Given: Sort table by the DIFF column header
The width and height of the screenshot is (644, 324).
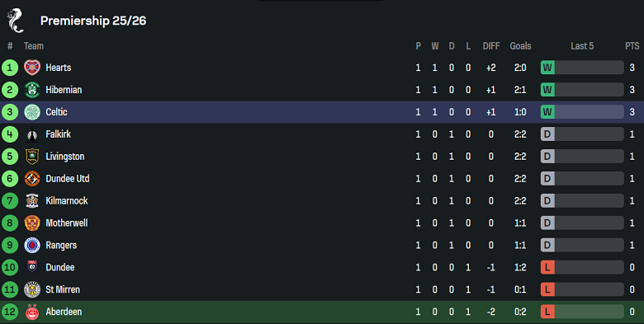Looking at the screenshot, I should 491,46.
